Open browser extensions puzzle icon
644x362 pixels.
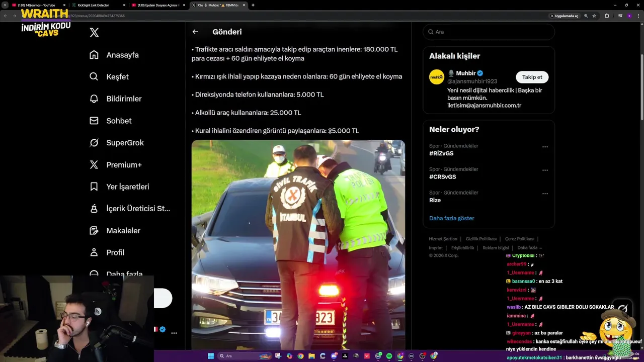pos(606,16)
